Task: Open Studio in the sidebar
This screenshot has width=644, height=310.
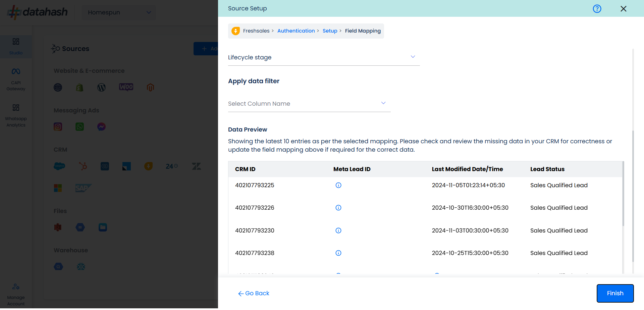Action: click(16, 46)
